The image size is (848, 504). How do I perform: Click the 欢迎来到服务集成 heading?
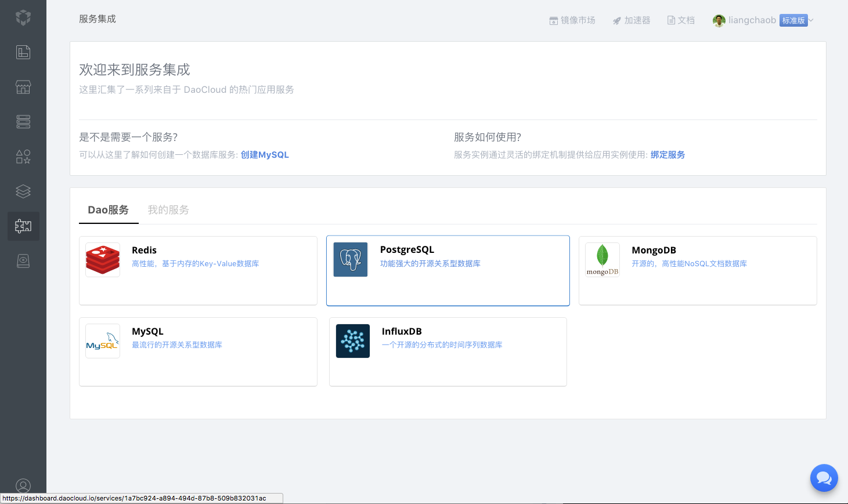coord(135,70)
